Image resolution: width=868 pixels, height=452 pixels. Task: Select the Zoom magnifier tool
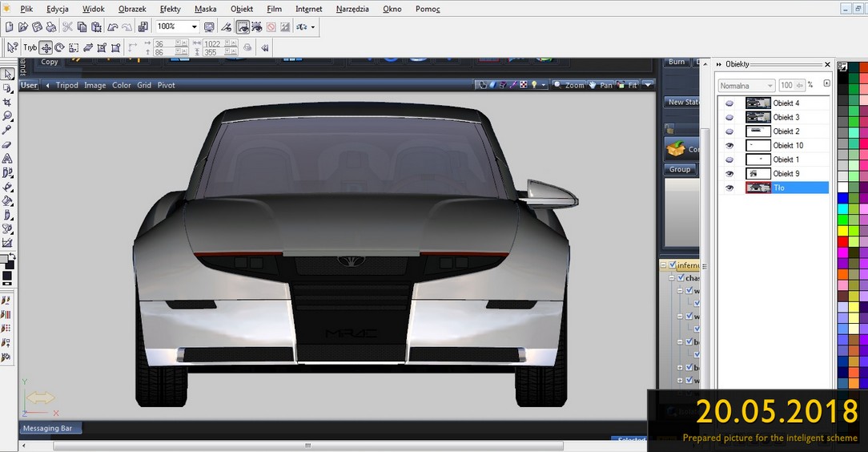click(x=7, y=116)
